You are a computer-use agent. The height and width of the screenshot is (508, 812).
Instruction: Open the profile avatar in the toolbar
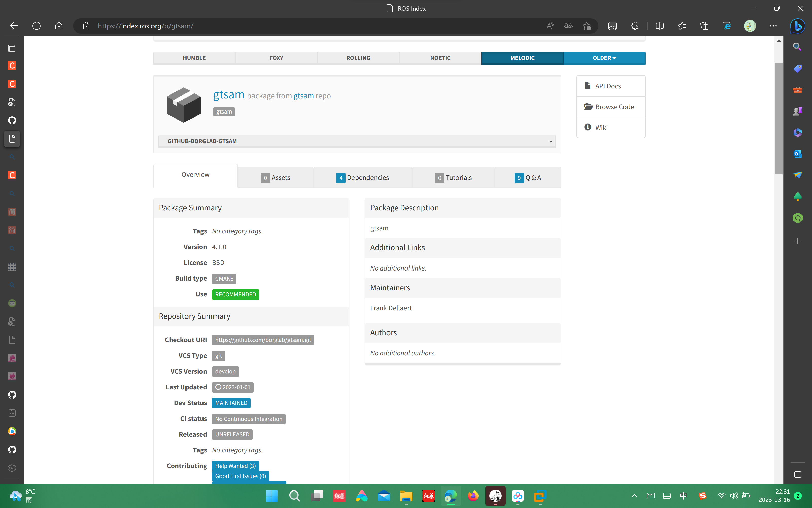click(x=750, y=26)
